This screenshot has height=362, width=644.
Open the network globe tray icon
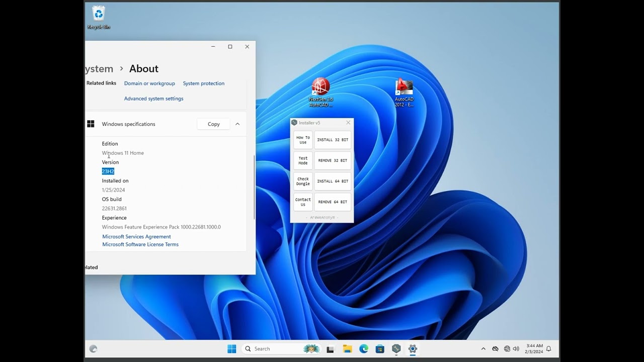507,348
